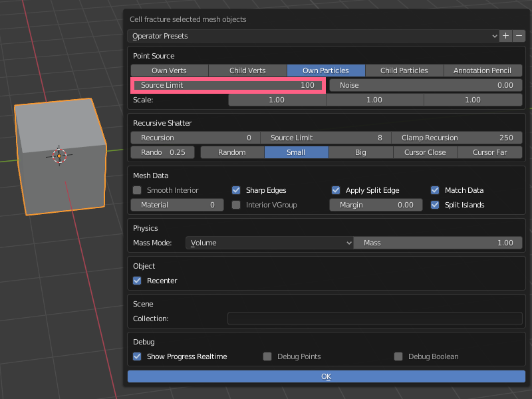Open the Operator Presets dropdown
The image size is (532, 399).
point(313,36)
